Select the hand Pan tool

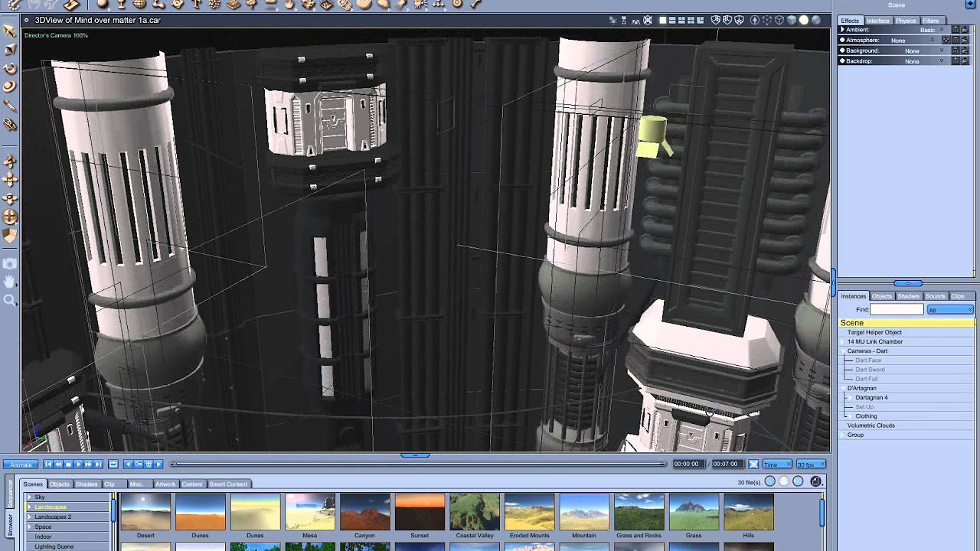10,282
